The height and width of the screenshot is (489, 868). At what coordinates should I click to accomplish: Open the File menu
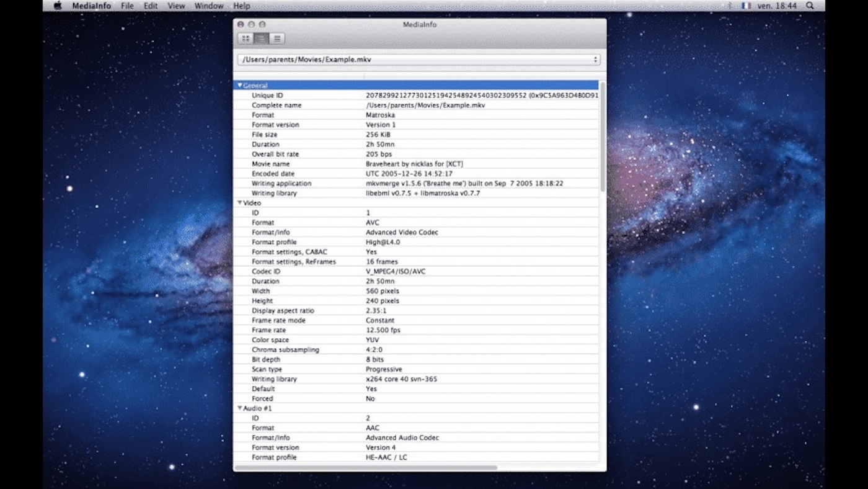127,6
